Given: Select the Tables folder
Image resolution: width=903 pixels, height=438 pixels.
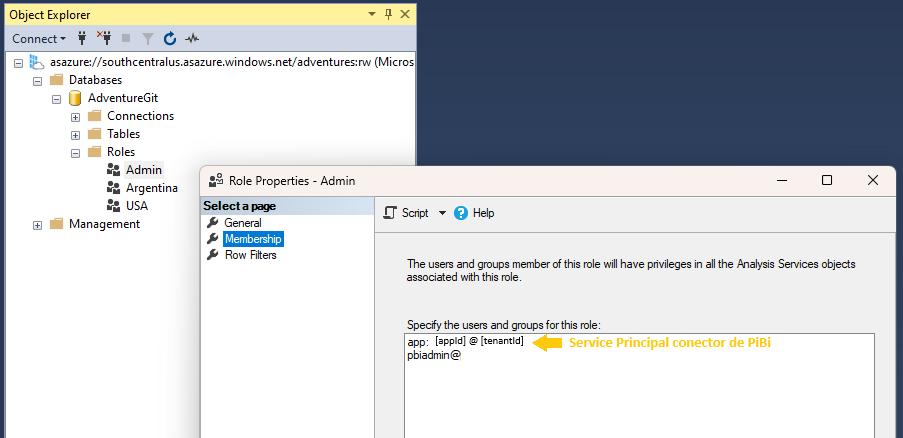Looking at the screenshot, I should click(123, 134).
